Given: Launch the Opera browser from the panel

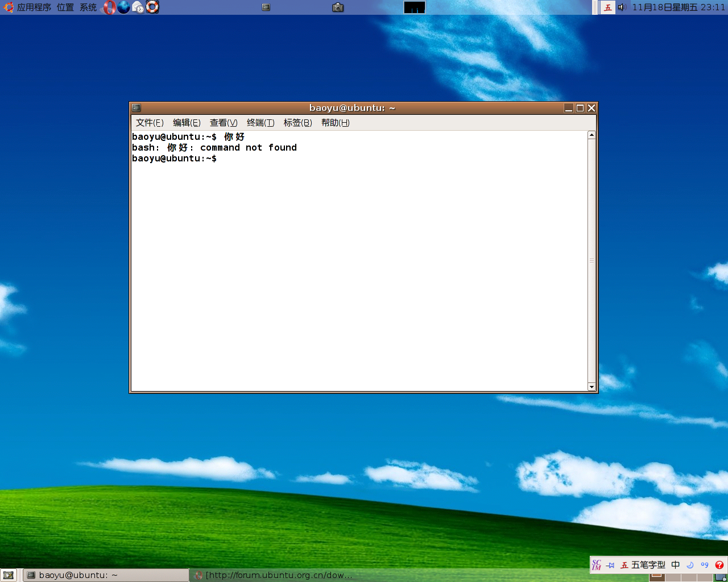Looking at the screenshot, I should [x=110, y=7].
